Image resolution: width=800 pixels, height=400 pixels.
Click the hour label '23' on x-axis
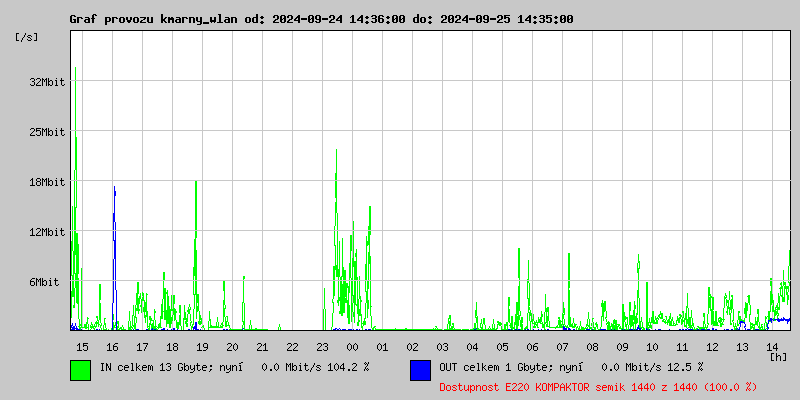coord(322,347)
